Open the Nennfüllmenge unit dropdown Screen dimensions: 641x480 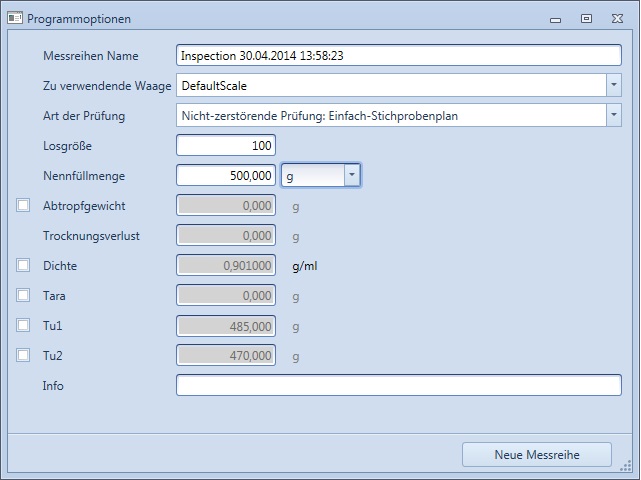tap(351, 176)
